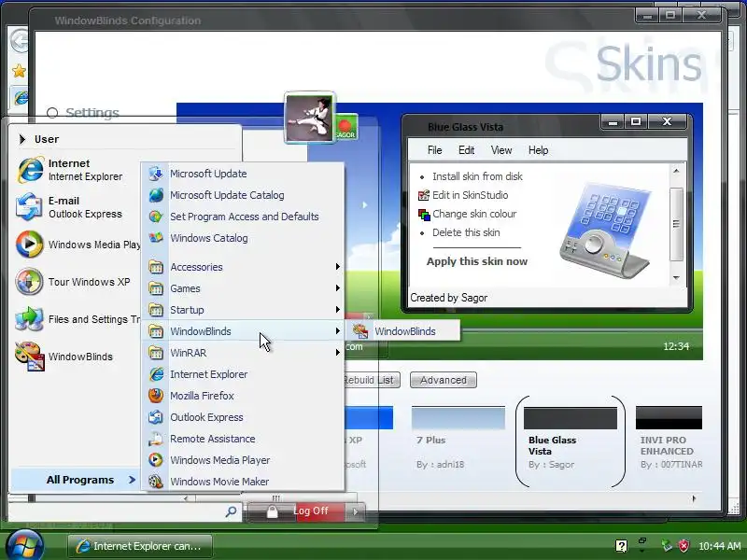Click Delete this skin
Screen dimensions: 747x560
(x=466, y=232)
